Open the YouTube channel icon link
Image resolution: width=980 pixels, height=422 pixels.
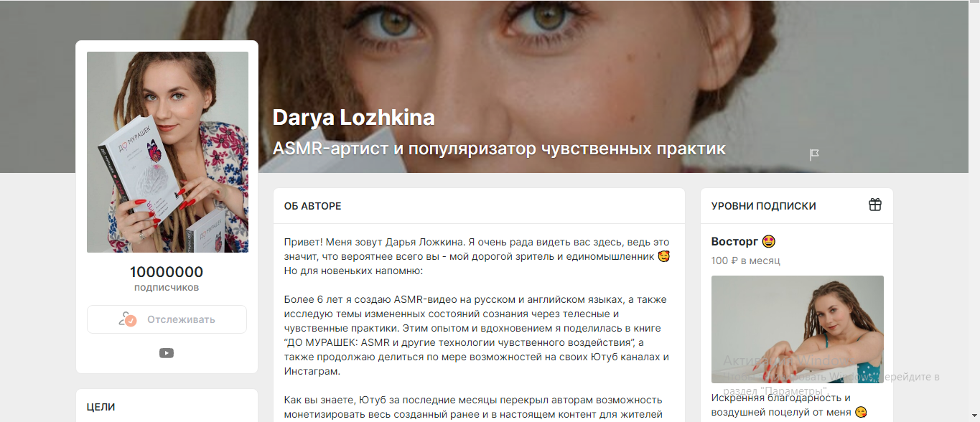tap(167, 352)
